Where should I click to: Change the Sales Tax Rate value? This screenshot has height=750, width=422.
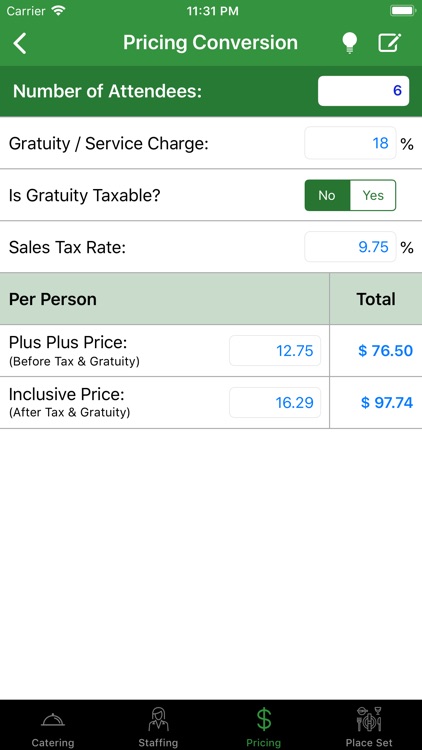click(350, 247)
